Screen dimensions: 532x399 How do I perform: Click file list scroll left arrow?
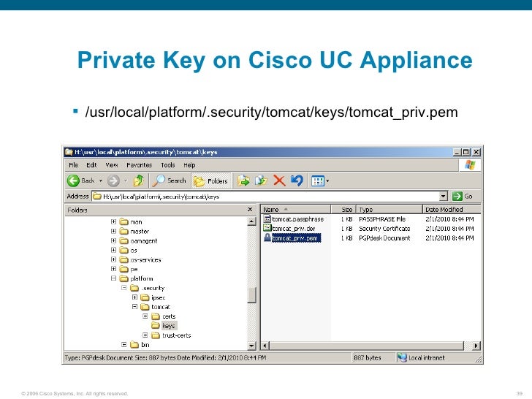265,346
